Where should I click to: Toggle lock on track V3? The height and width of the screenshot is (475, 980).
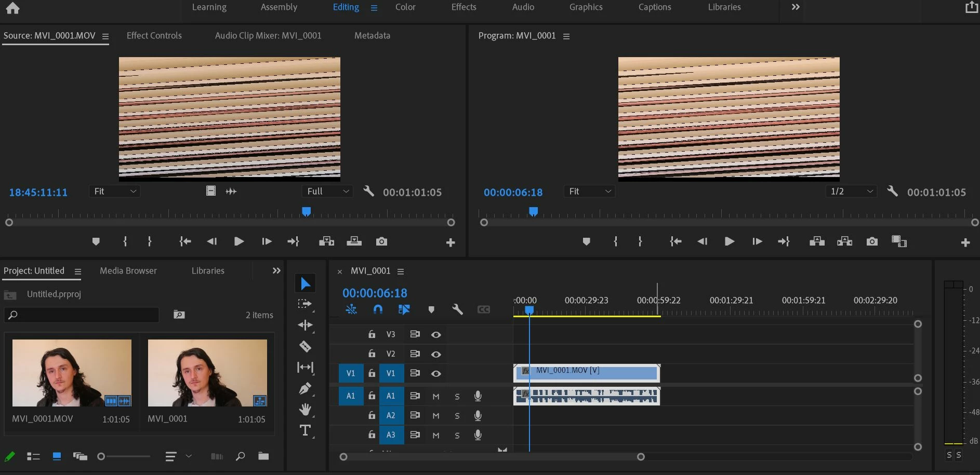click(x=372, y=334)
